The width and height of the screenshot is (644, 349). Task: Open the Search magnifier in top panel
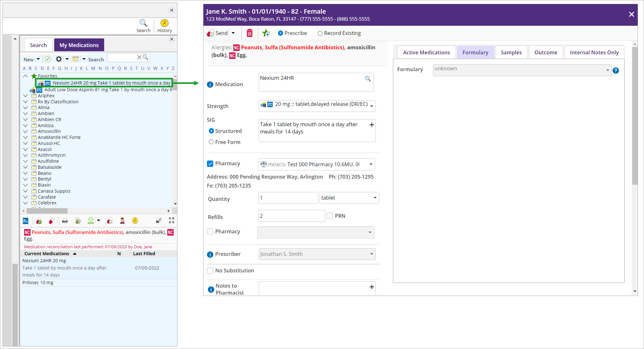coord(143,23)
